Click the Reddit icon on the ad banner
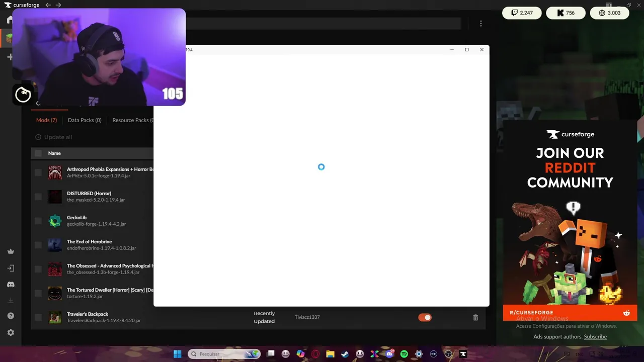 point(626,313)
